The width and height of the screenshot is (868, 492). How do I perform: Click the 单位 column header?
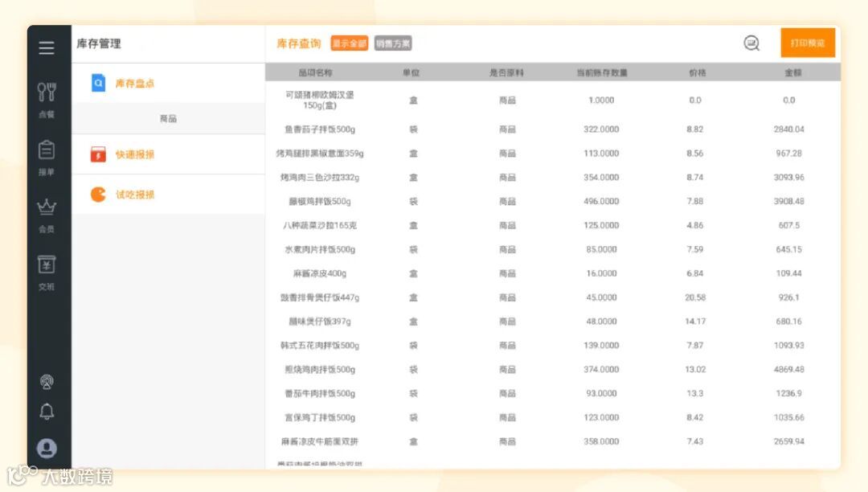pyautogui.click(x=411, y=72)
